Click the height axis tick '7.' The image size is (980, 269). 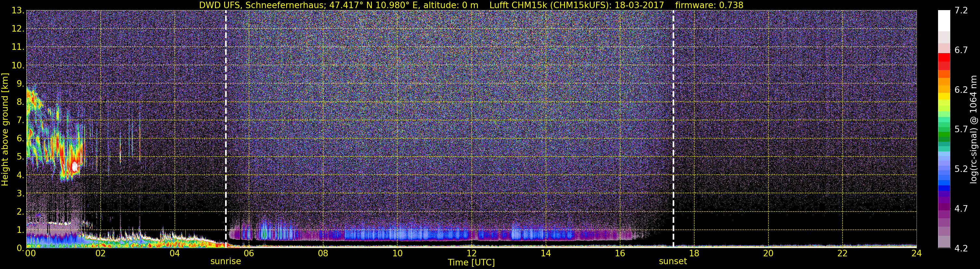point(20,120)
